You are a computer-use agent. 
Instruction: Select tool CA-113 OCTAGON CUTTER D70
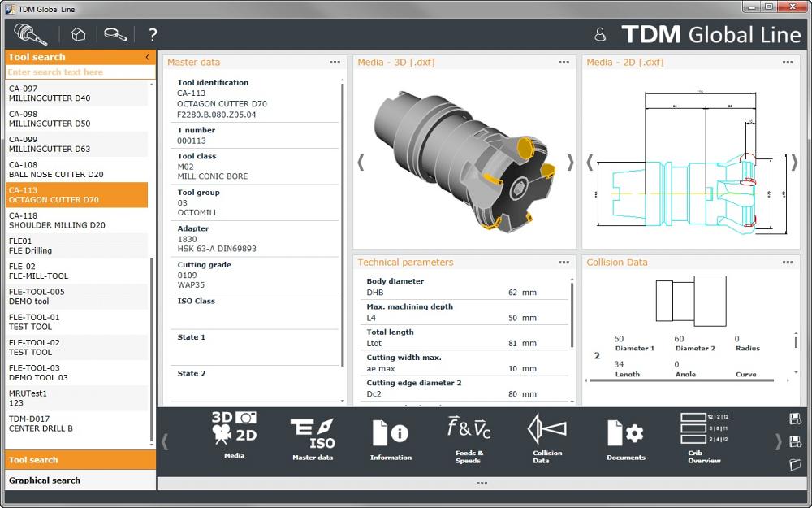click(x=76, y=195)
